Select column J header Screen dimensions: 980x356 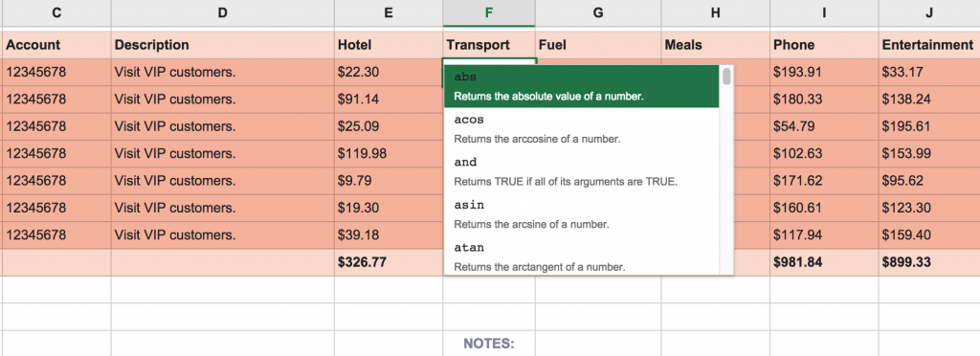929,13
